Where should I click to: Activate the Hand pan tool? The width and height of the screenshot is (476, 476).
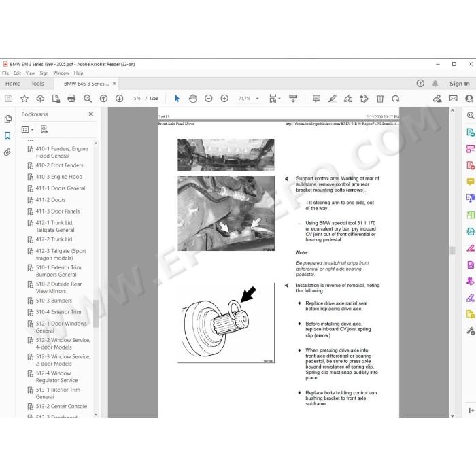click(x=192, y=99)
